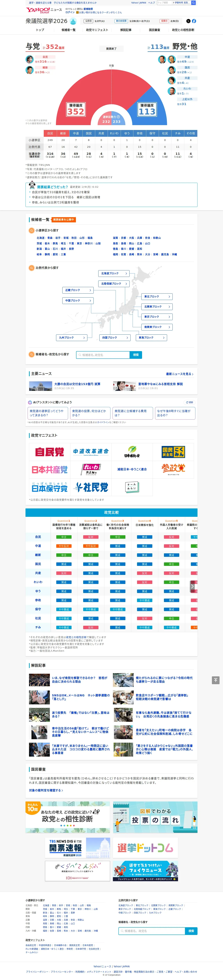
Task: Open the 日本維新の会 manifesto logo
Action: (132, 452)
